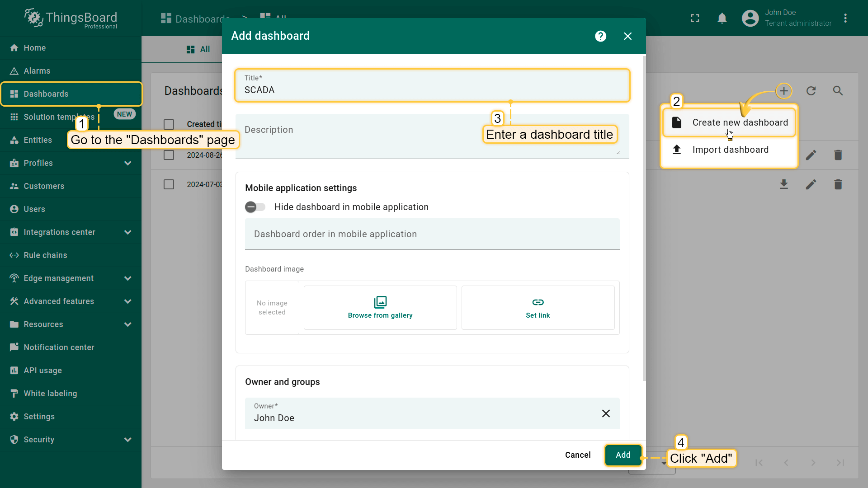
Task: Expand the Security sidebar section
Action: [128, 440]
